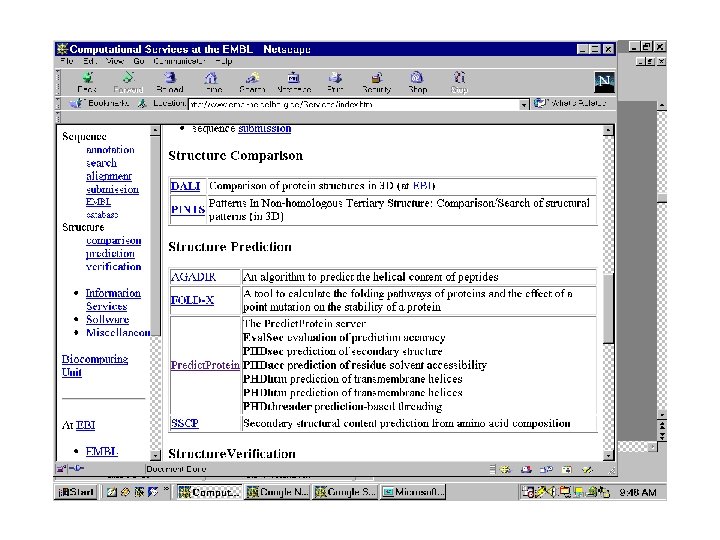Click the Windows Start button
This screenshot has width=720, height=540.
(x=76, y=492)
